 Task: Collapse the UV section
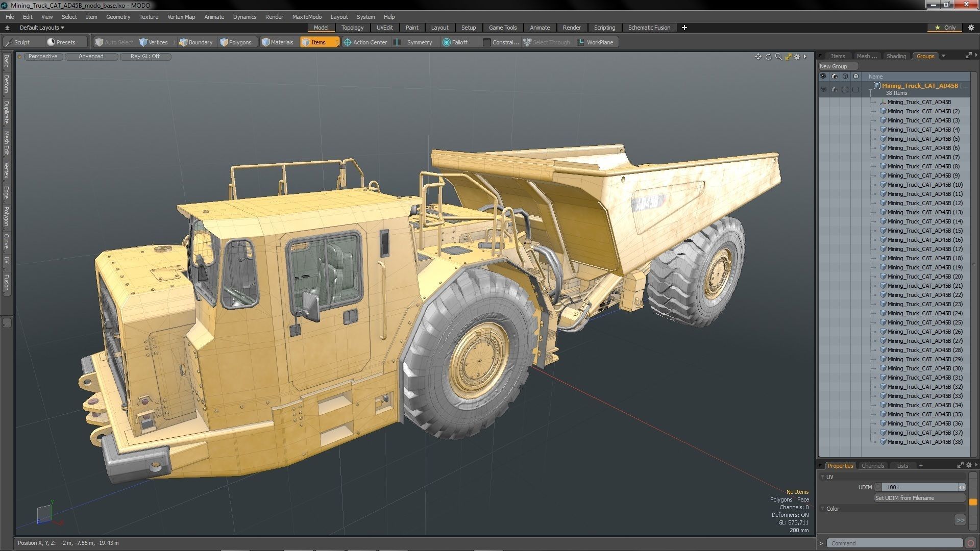point(823,477)
